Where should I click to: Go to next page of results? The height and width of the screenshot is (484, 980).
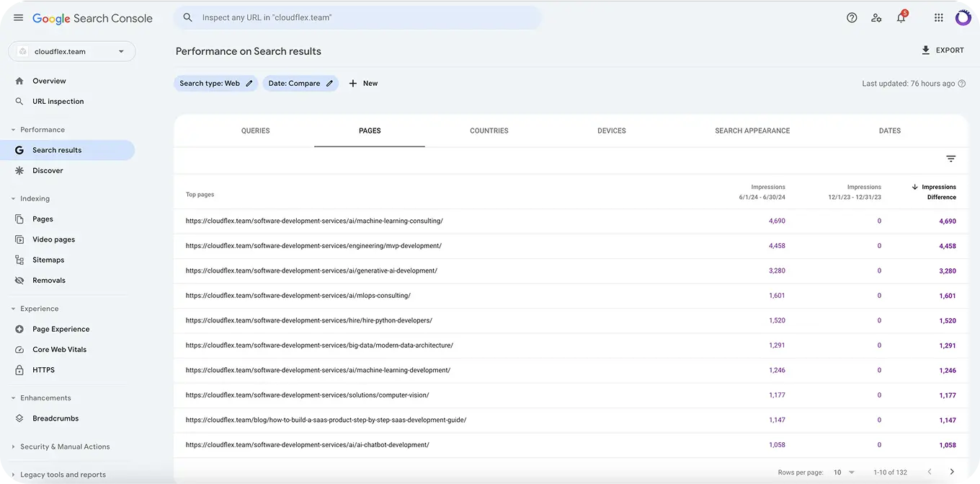(951, 472)
